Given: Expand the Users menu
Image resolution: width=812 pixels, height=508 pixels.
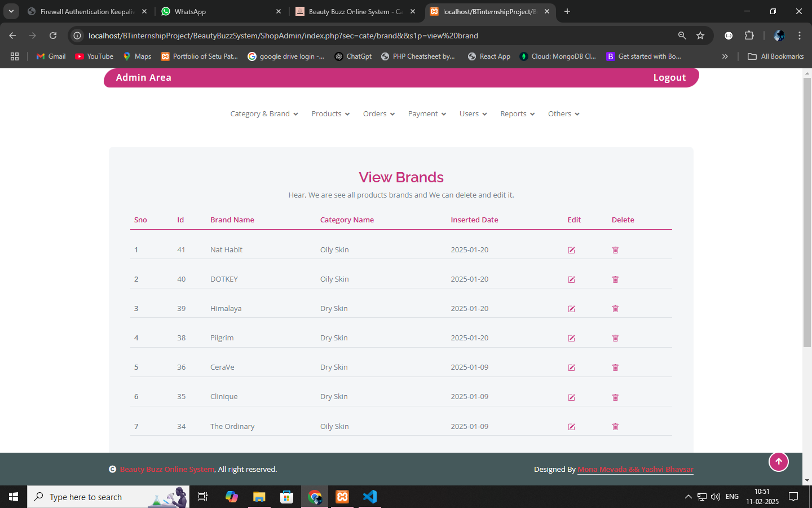Looking at the screenshot, I should (473, 114).
